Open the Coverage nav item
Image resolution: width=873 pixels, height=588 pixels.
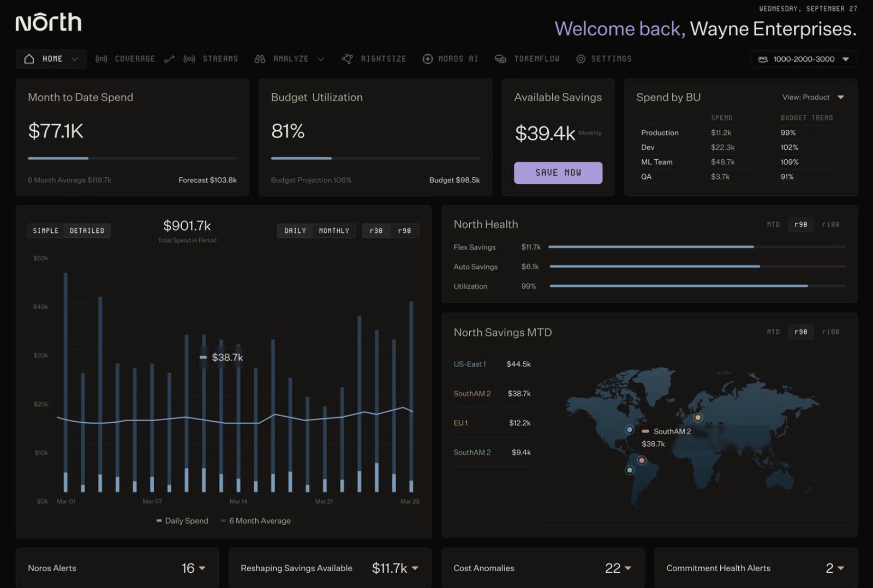click(125, 59)
